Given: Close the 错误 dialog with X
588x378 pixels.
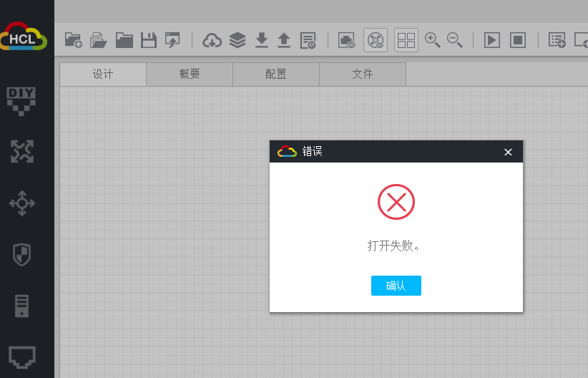Looking at the screenshot, I should (x=508, y=152).
